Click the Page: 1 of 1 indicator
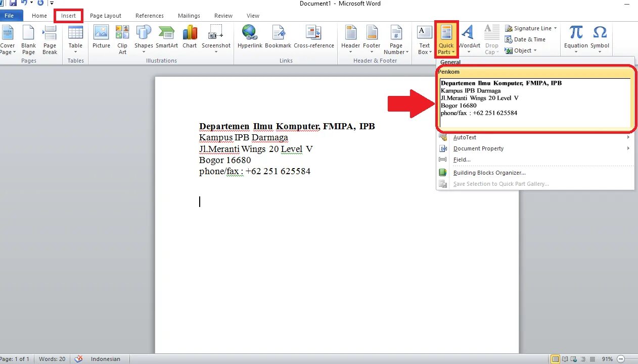 [16, 359]
